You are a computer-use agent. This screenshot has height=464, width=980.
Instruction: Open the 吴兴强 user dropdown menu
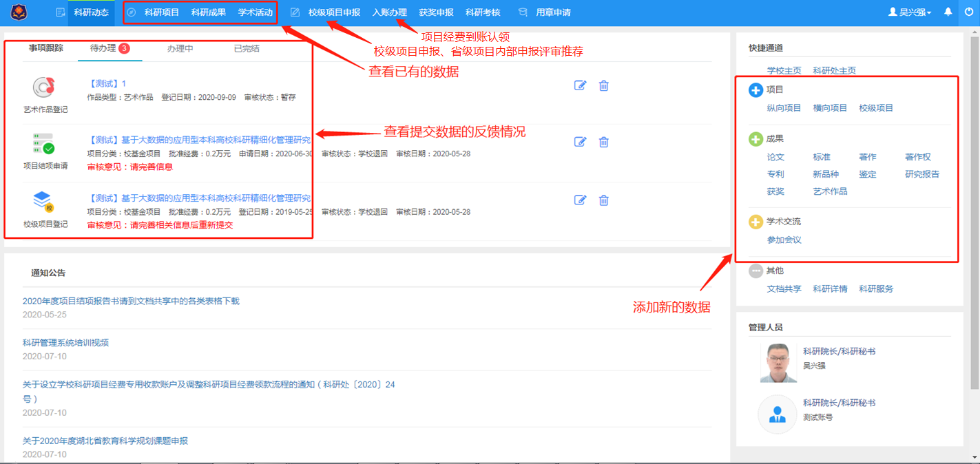(909, 12)
